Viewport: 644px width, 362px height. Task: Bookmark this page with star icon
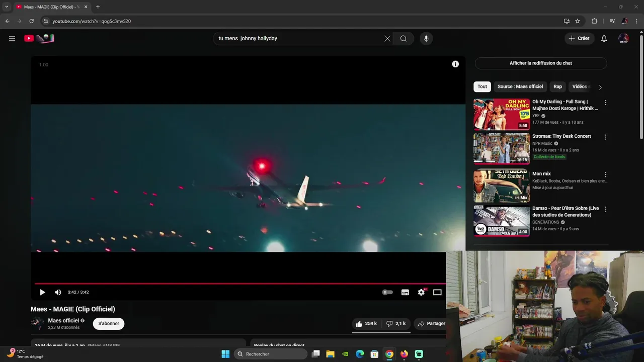[578, 21]
